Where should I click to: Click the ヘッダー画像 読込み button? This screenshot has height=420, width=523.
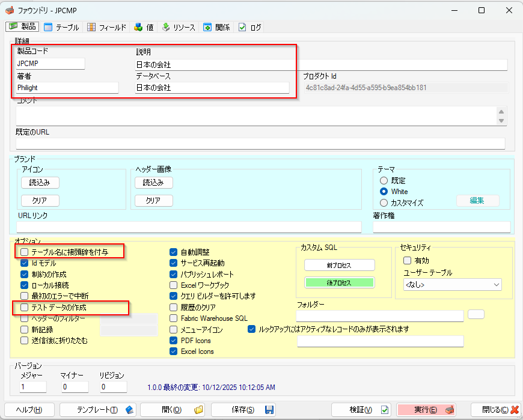[x=154, y=183]
